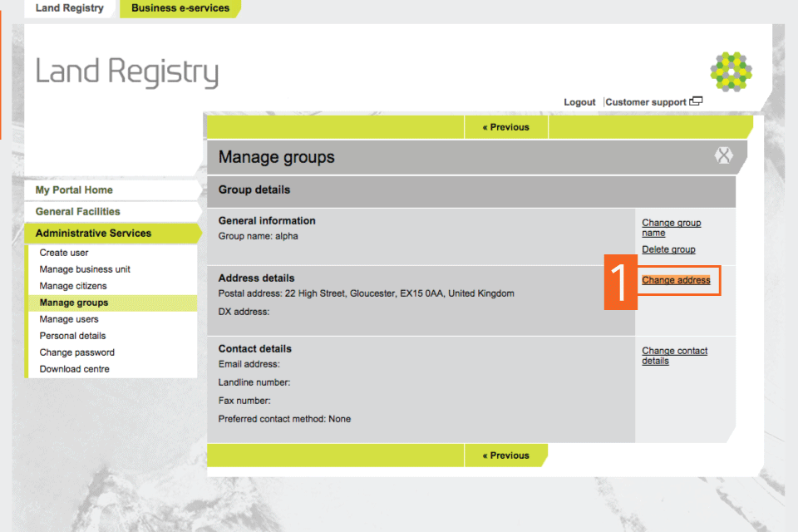Click the Customer support external window icon
The image size is (798, 532).
696,101
